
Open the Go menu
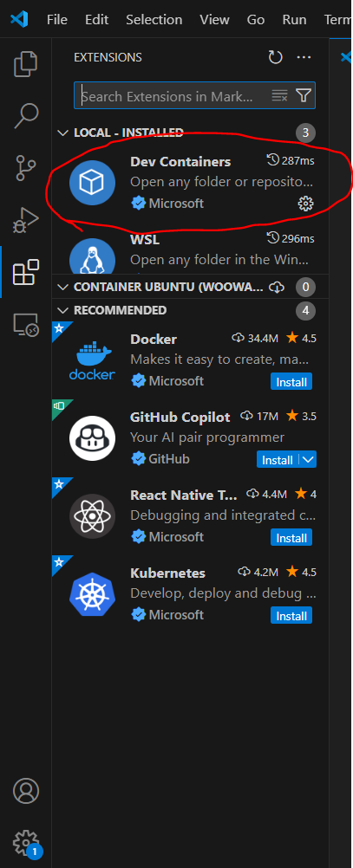[256, 19]
